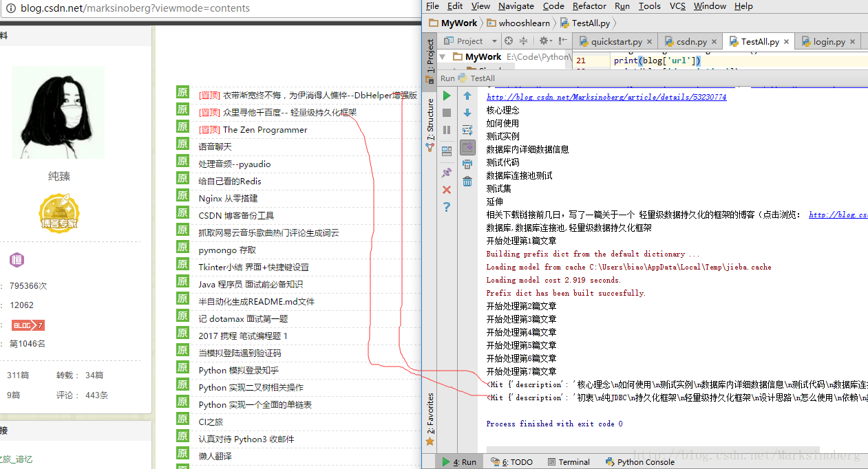Image resolution: width=868 pixels, height=469 pixels.
Task: Open the Tools menu
Action: 649,6
